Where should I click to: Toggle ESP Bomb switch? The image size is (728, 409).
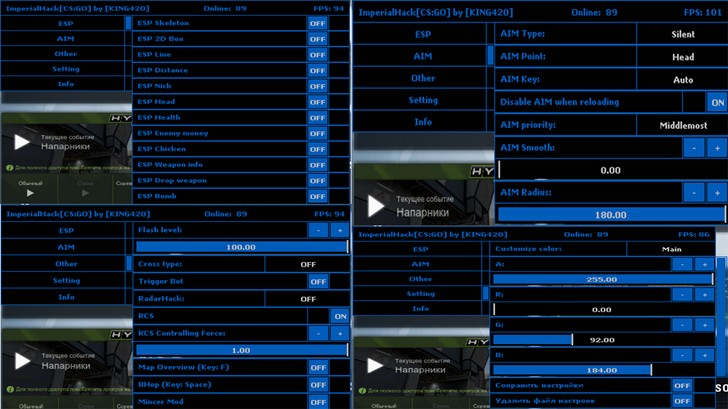318,197
